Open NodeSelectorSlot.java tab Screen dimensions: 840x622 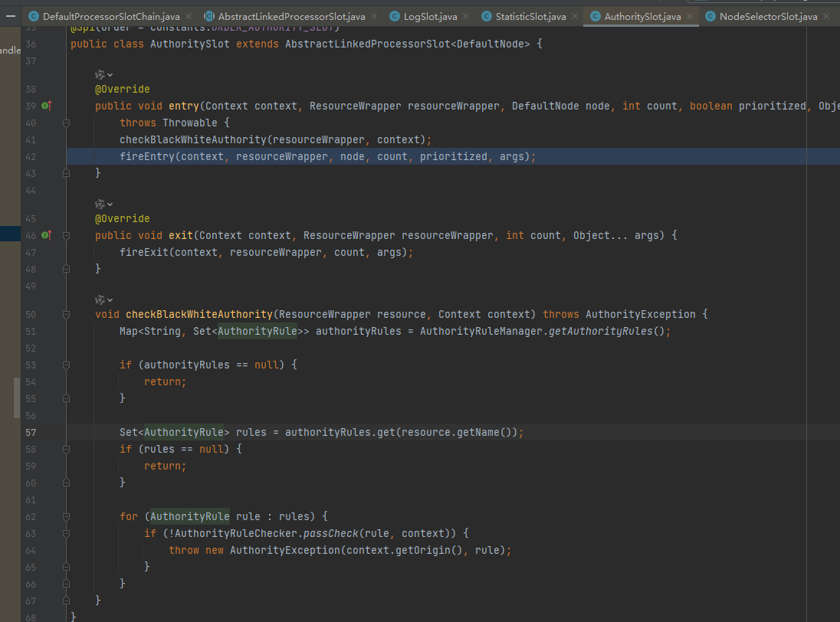tap(768, 17)
